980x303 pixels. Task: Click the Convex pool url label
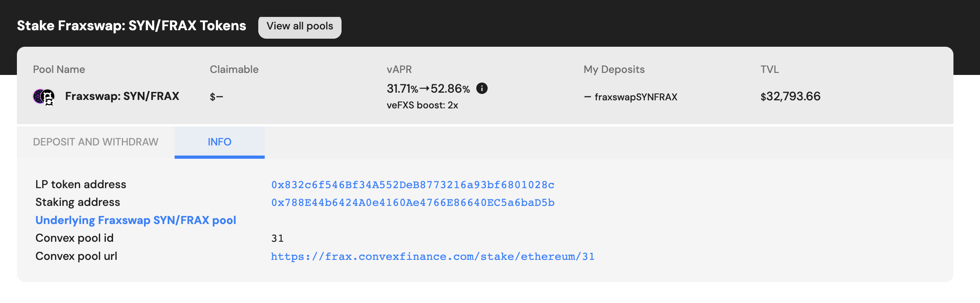click(x=76, y=256)
